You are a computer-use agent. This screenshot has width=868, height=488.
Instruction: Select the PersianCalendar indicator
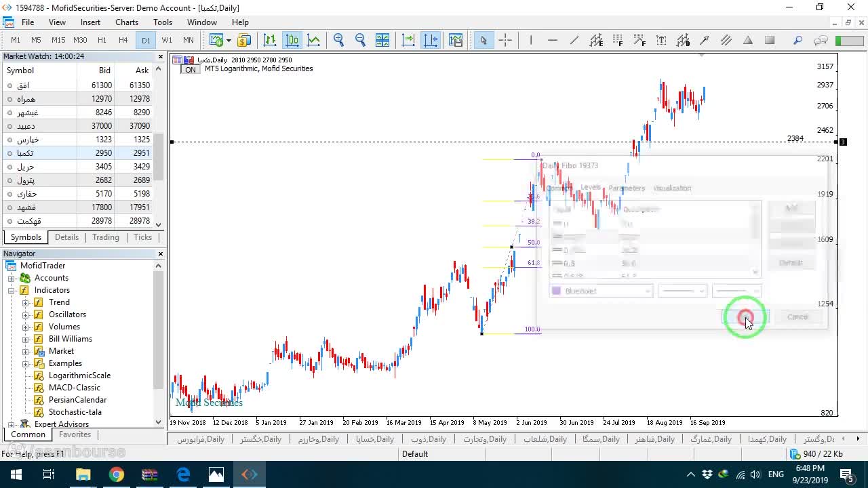pos(77,400)
